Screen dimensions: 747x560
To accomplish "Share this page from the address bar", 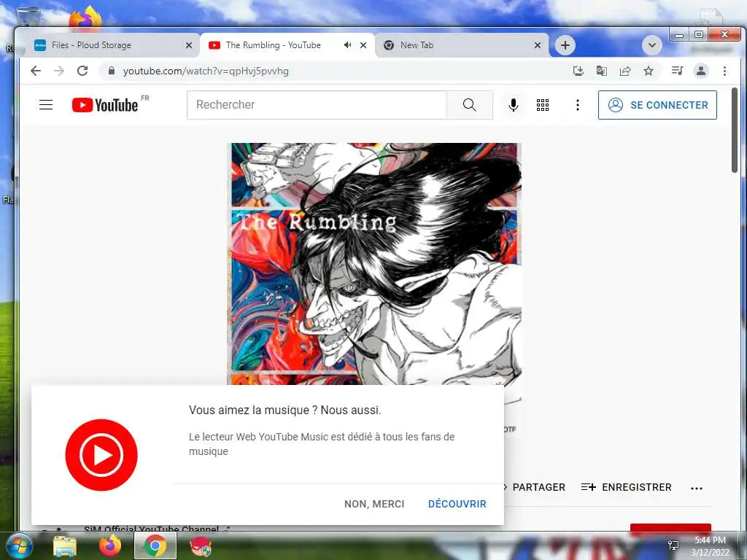I will 625,71.
